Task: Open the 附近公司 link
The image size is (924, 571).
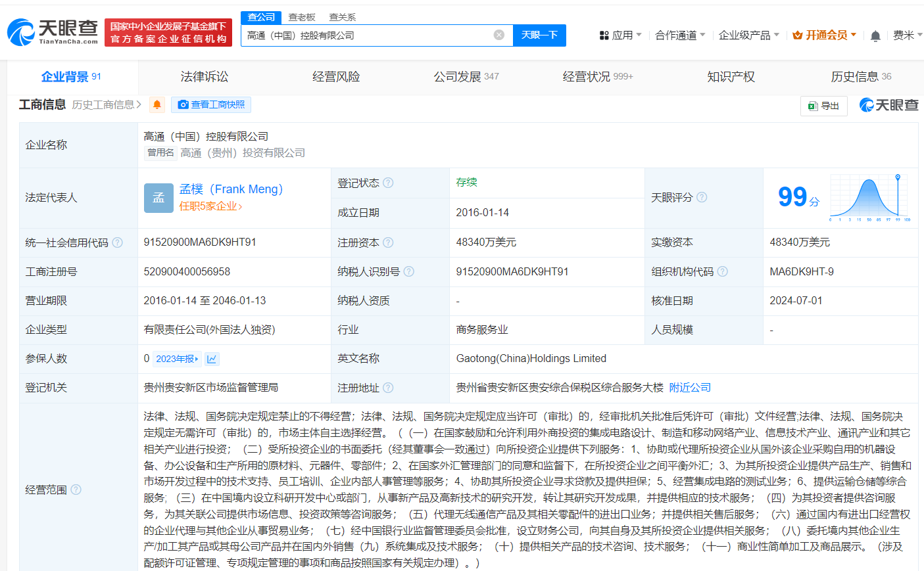Action: click(689, 387)
